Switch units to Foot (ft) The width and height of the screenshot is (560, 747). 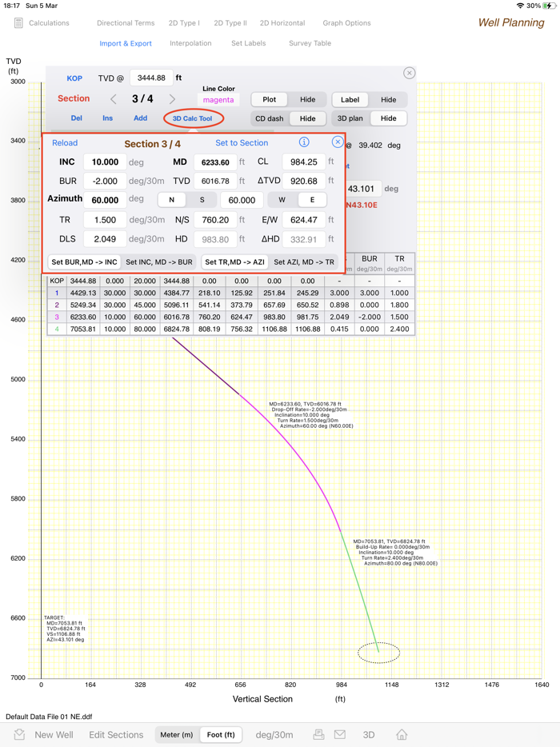coord(221,735)
